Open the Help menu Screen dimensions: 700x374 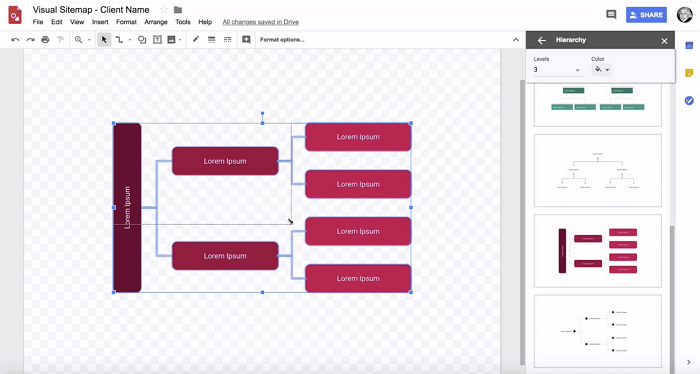(x=205, y=22)
